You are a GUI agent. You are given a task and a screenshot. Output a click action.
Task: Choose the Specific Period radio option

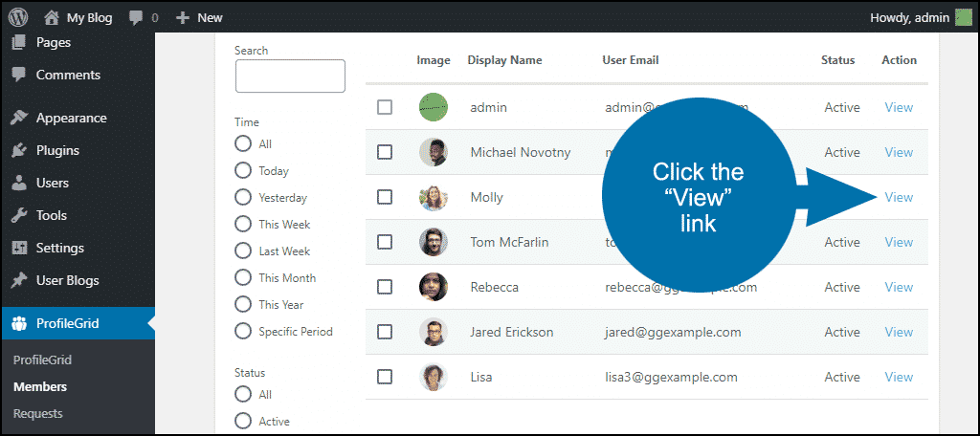(242, 331)
